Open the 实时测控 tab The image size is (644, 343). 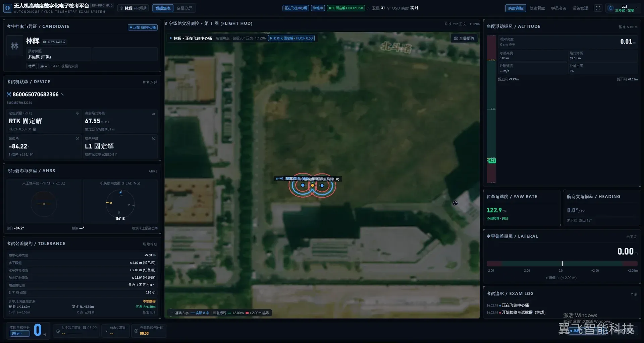click(516, 8)
